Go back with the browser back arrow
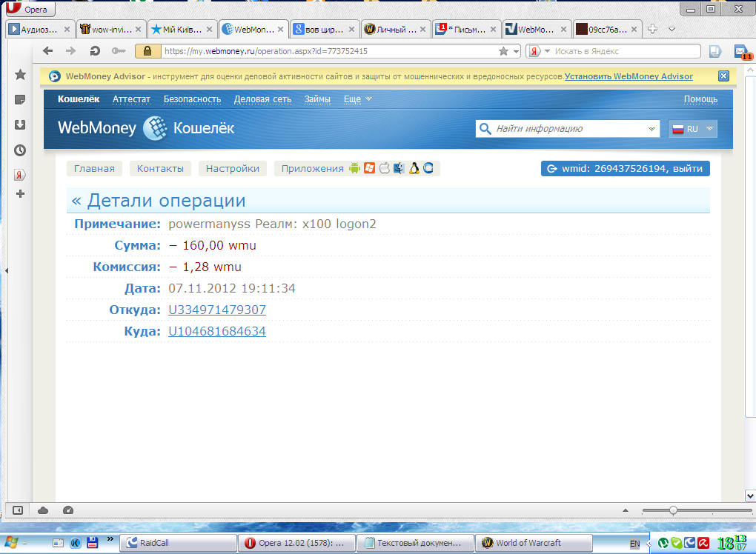The width and height of the screenshot is (756, 554). coord(47,51)
